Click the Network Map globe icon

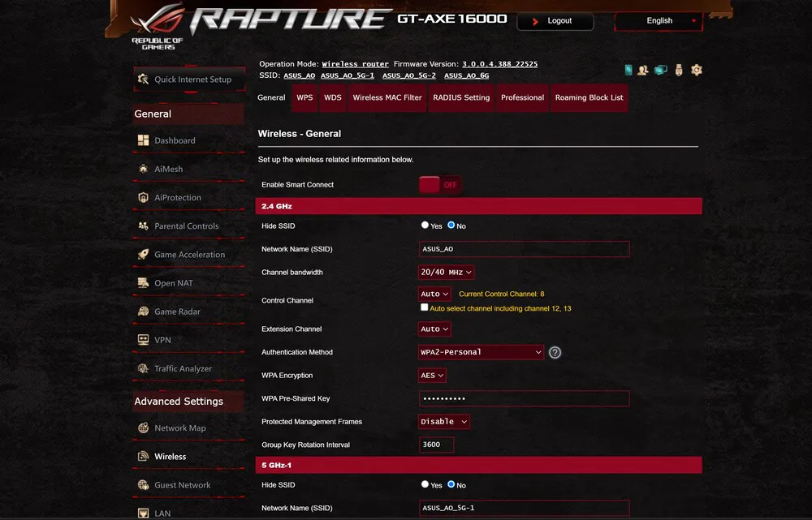144,428
